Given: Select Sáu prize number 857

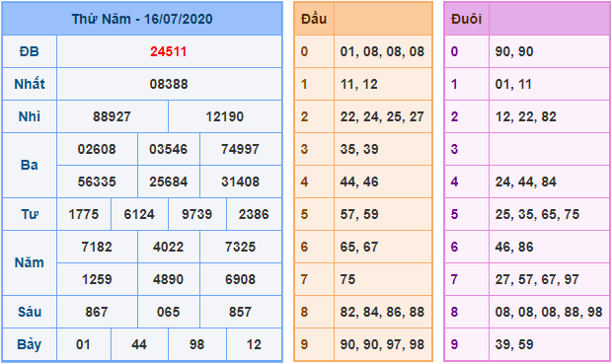Looking at the screenshot, I should (x=240, y=312).
